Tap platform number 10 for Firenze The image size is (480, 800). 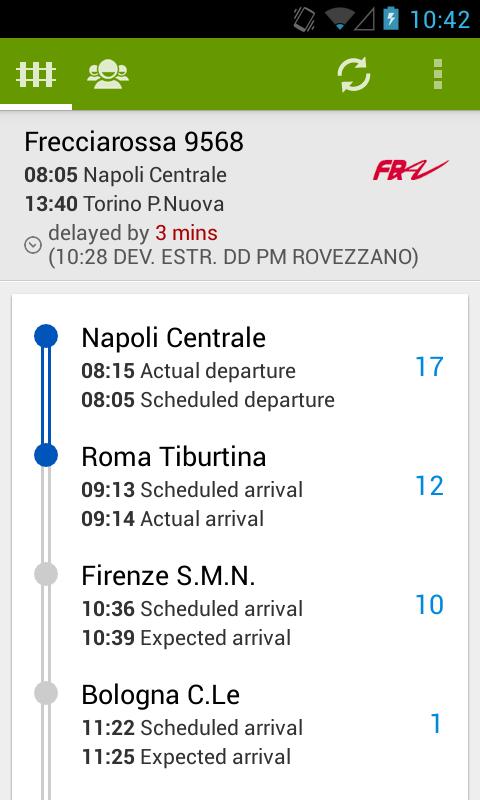click(x=429, y=605)
